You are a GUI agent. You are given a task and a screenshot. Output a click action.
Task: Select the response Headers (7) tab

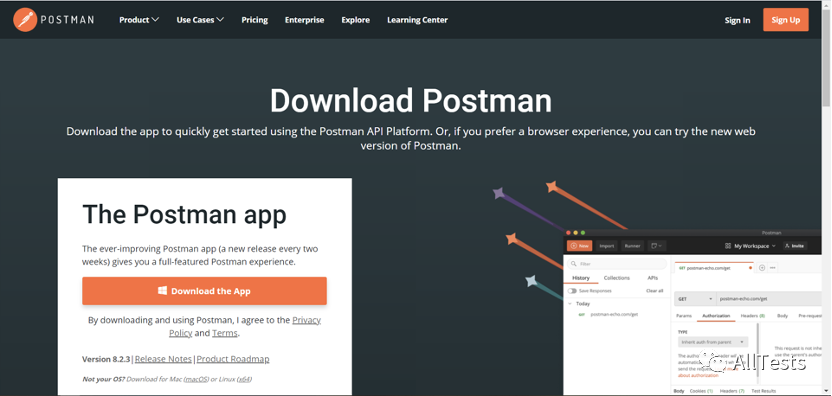pos(732,391)
